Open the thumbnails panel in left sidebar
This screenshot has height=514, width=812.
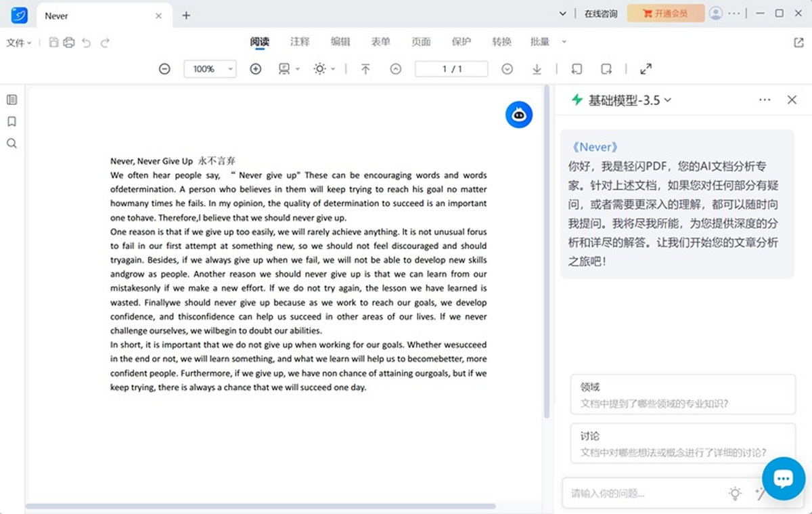coord(12,100)
